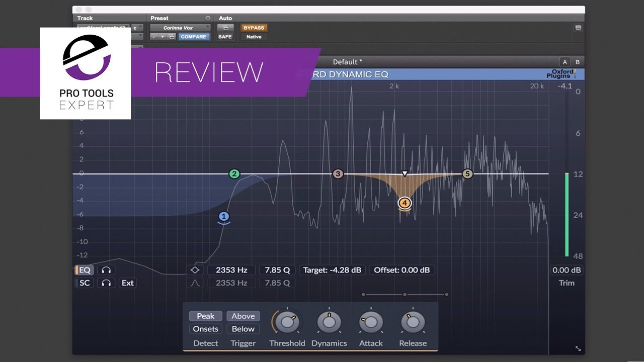This screenshot has width=644, height=362.
Task: Toggle the SAFE automation button
Action: (225, 37)
